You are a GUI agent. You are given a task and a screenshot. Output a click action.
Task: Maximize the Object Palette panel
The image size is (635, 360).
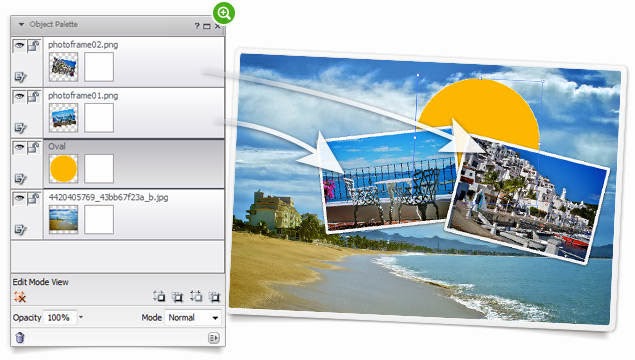point(207,26)
